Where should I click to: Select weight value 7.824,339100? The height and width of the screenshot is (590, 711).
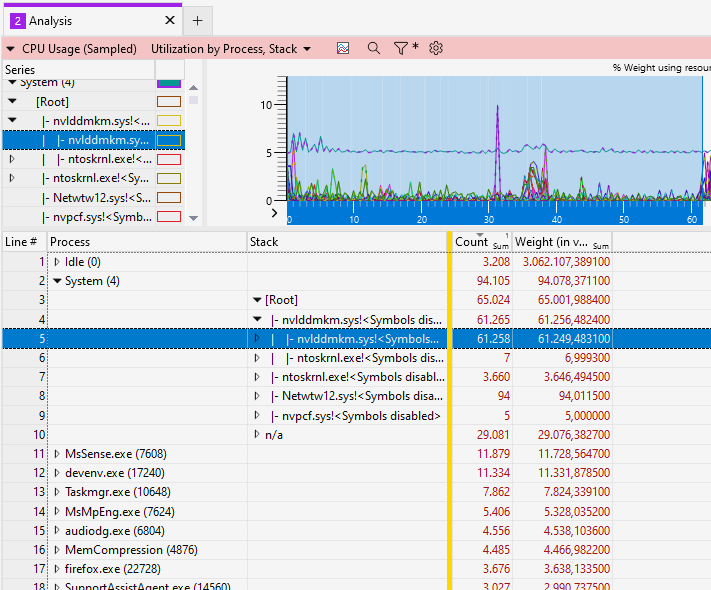(574, 492)
